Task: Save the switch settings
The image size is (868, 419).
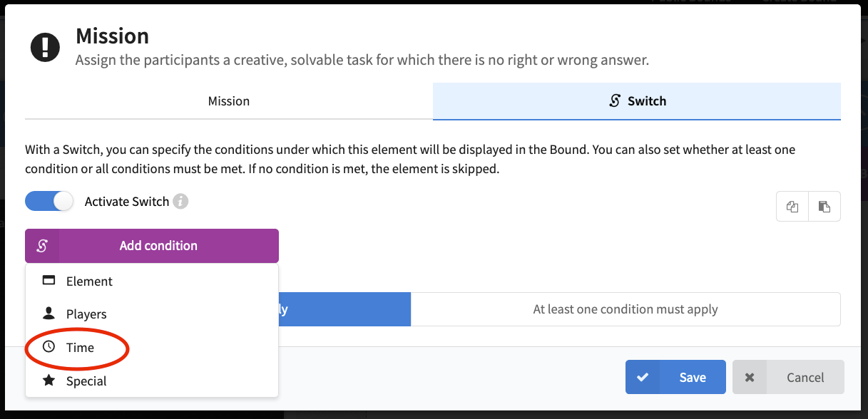Action: 675,377
